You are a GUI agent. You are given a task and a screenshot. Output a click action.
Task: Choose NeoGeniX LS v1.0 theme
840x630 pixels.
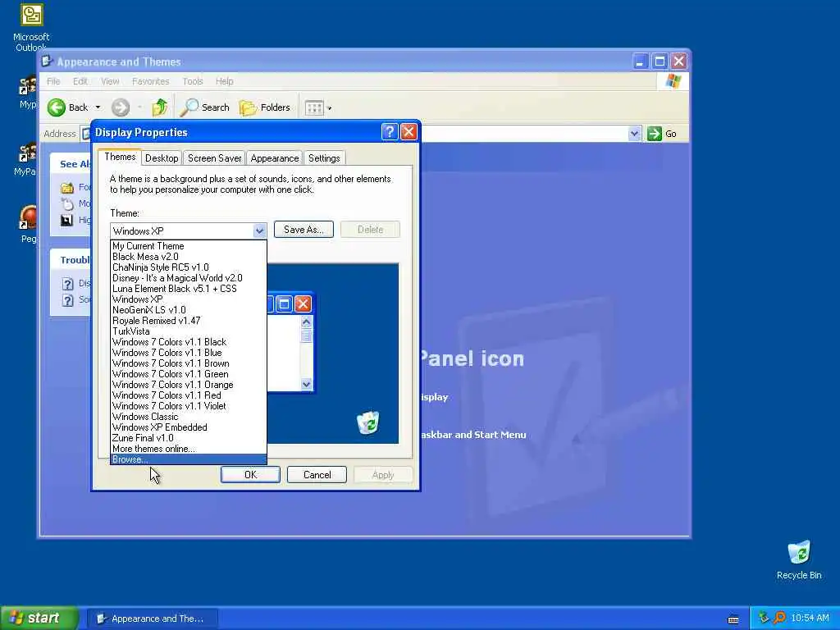pos(188,309)
